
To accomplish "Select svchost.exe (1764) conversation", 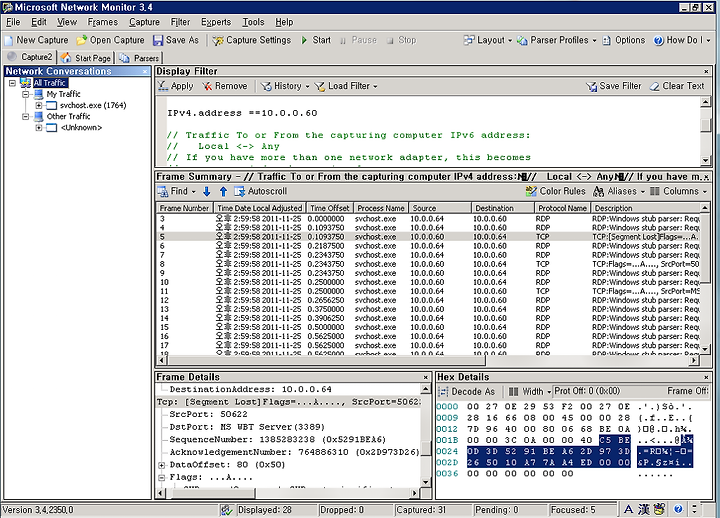I will [93, 105].
